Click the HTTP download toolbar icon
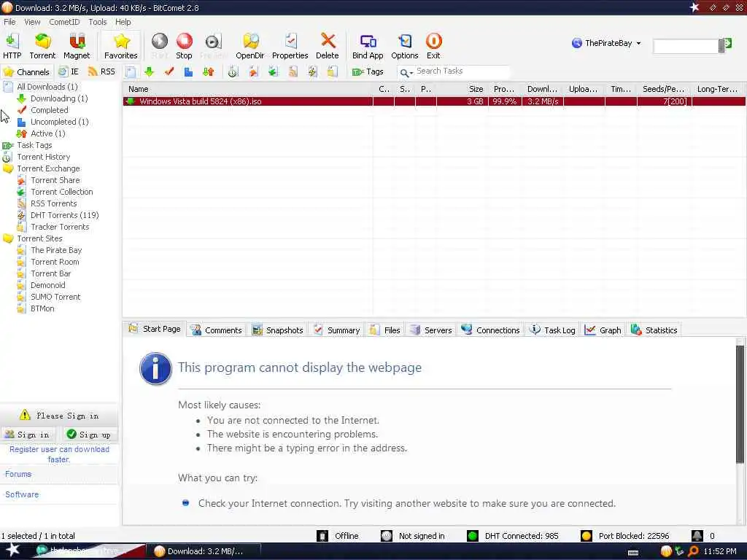The height and width of the screenshot is (560, 747). tap(12, 46)
